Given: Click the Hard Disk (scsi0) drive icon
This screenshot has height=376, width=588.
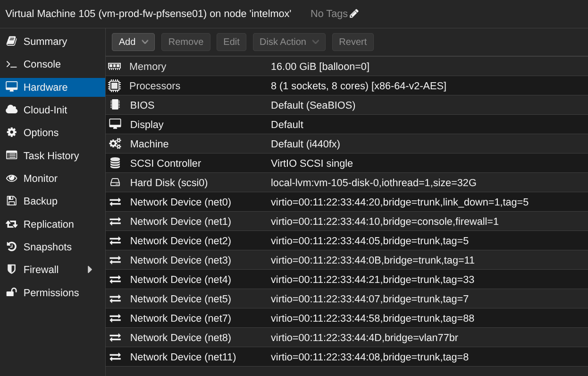Looking at the screenshot, I should pos(115,182).
